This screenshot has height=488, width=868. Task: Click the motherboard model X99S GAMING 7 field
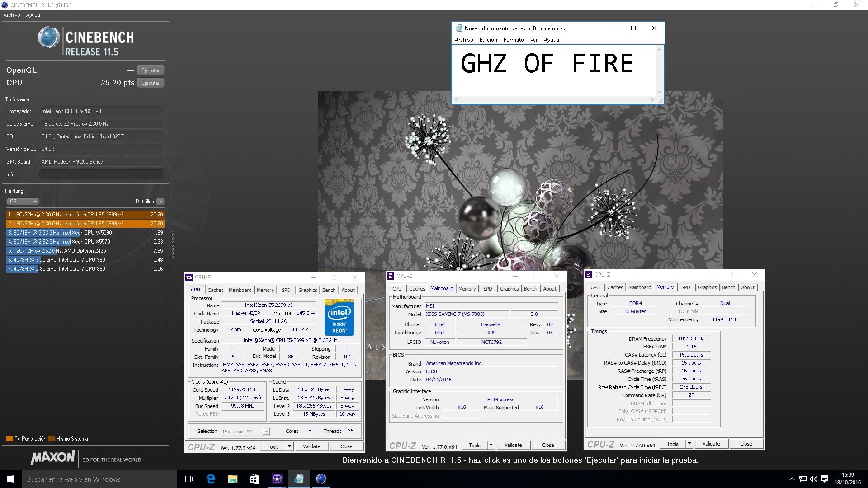coord(467,314)
